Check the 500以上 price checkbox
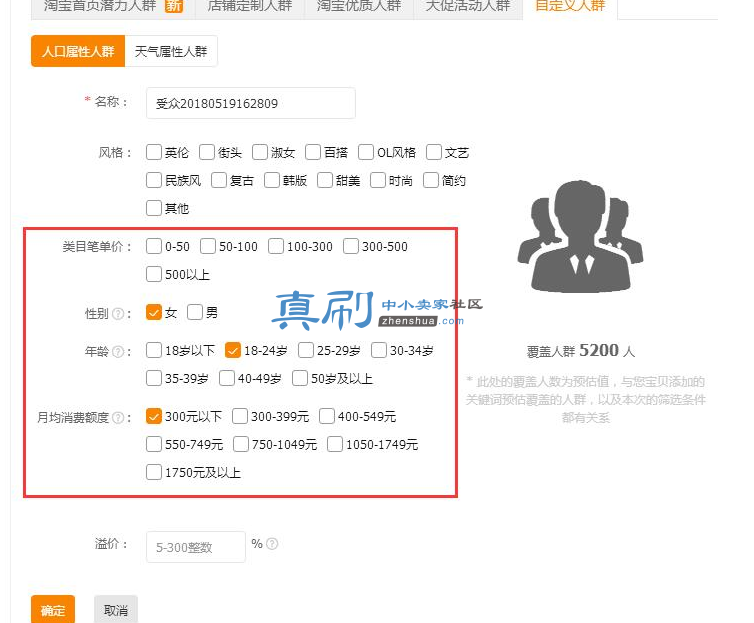Image resolution: width=754 pixels, height=623 pixels. [154, 274]
